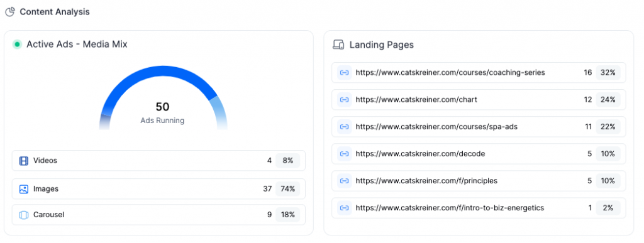Click the 32% badge for coaching-series
644x243 pixels.
[x=608, y=73]
